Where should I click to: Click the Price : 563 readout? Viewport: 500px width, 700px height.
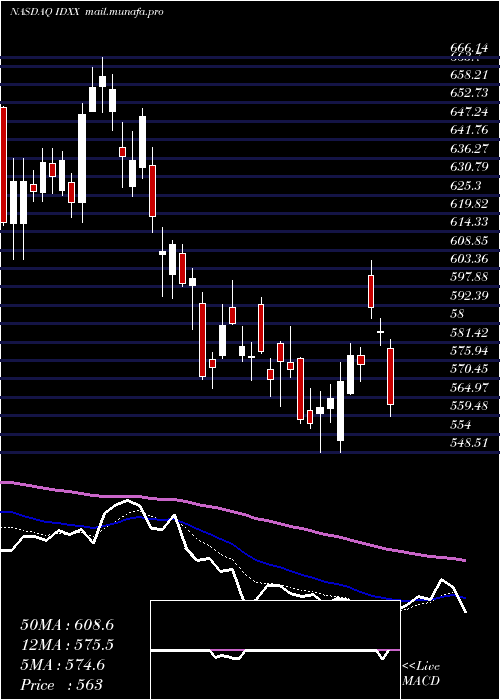tap(61, 684)
